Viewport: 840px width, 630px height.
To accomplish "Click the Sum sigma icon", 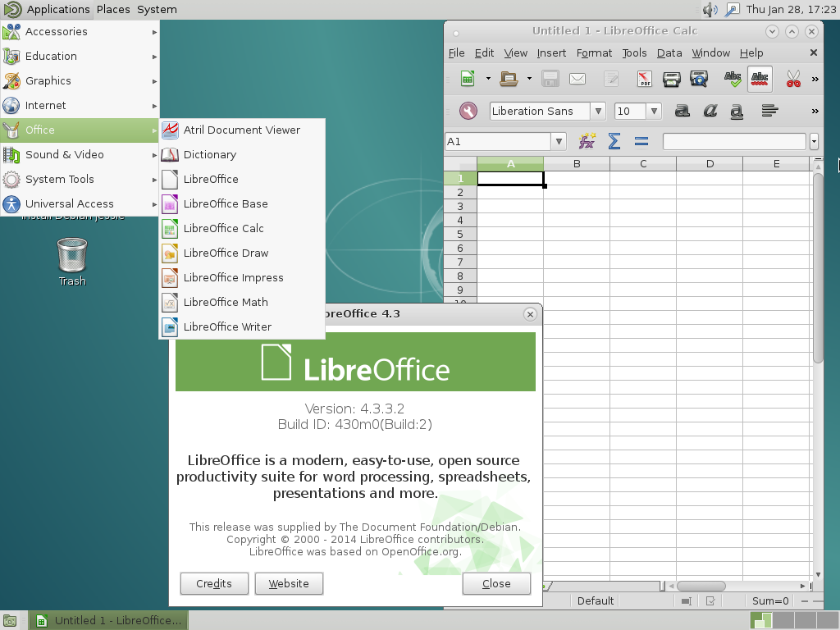I will tap(614, 141).
